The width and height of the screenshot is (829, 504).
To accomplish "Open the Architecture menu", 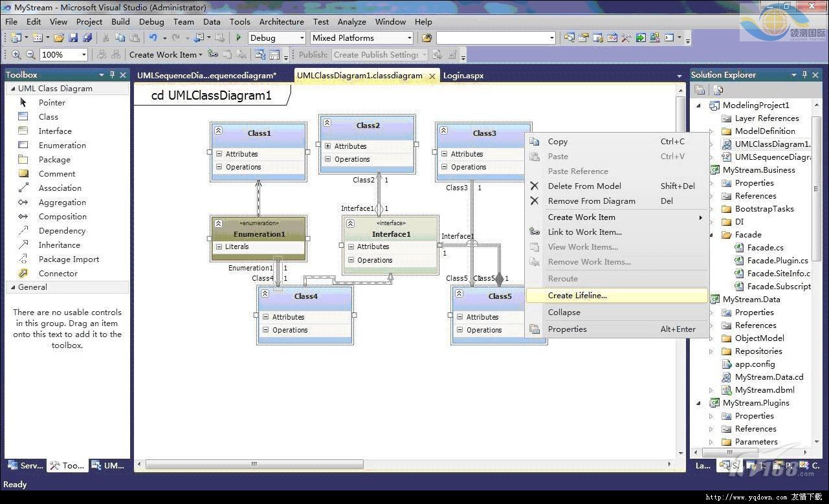I will pos(282,21).
